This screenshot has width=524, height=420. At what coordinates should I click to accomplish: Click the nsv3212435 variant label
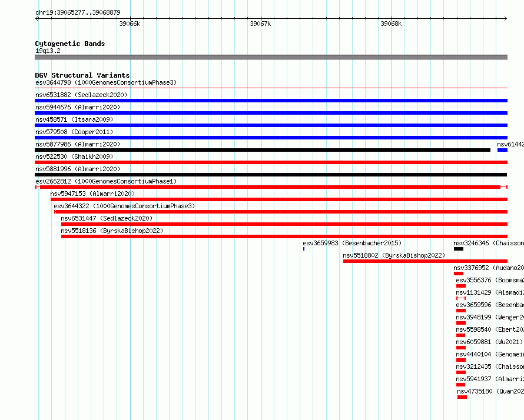(490, 366)
